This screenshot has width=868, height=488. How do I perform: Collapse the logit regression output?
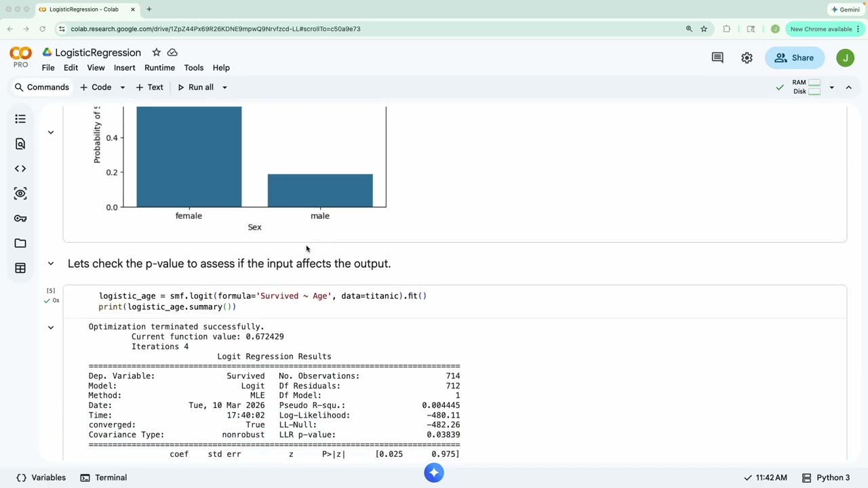[50, 327]
